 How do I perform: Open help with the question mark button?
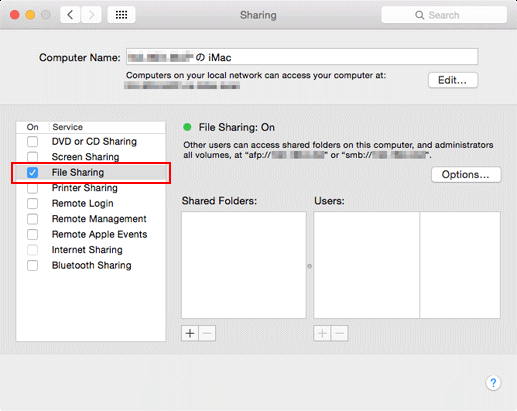[x=493, y=383]
